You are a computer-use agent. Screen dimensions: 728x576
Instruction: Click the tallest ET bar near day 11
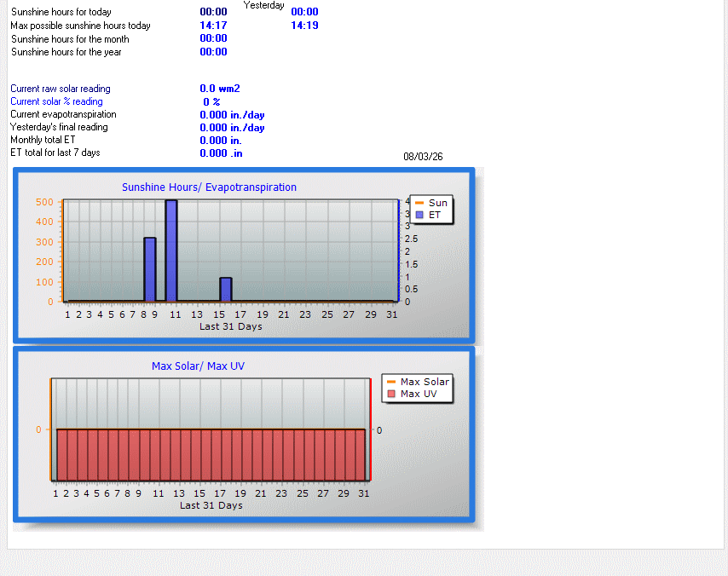click(171, 251)
